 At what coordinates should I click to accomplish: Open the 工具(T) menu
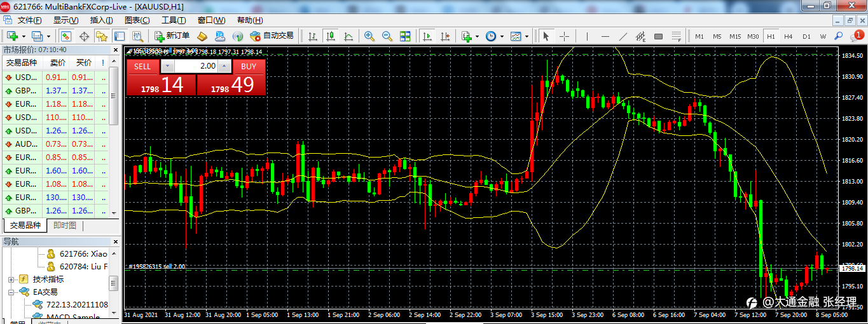pos(174,20)
